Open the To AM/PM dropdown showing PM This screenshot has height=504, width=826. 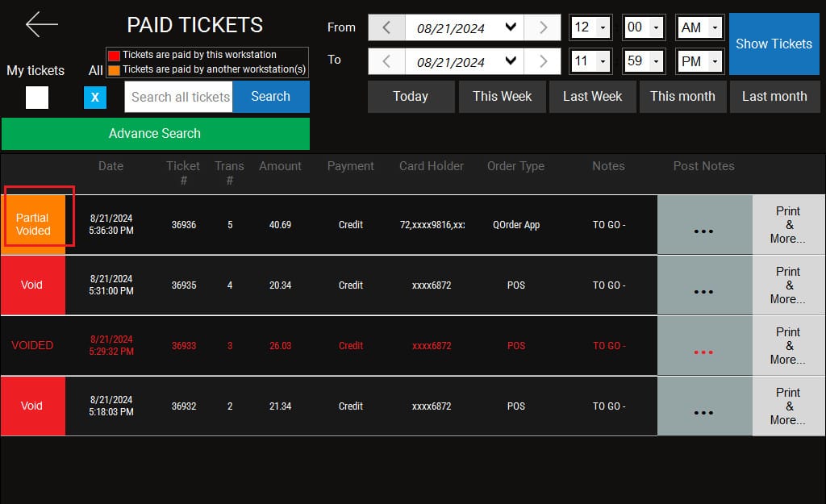(x=714, y=61)
